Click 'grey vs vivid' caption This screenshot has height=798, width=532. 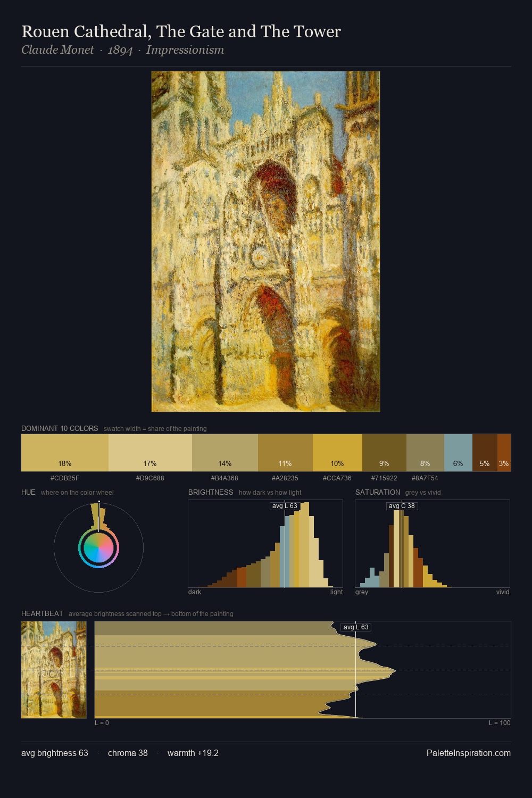pos(423,493)
